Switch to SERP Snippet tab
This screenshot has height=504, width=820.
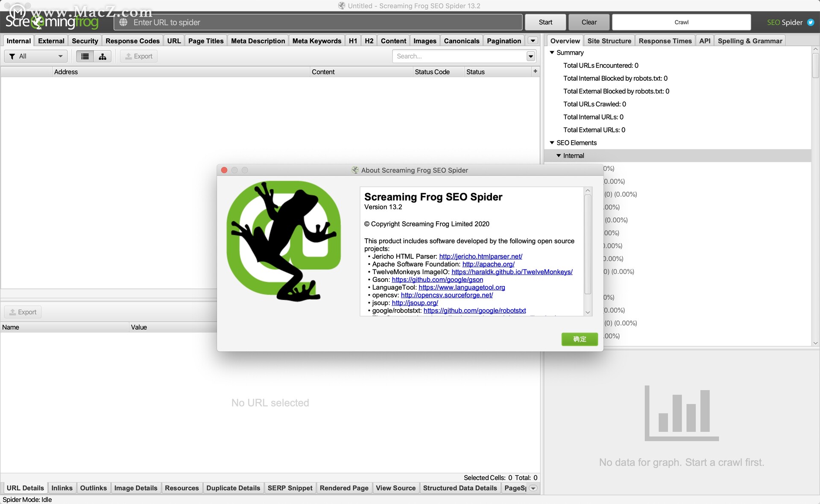[x=290, y=488]
